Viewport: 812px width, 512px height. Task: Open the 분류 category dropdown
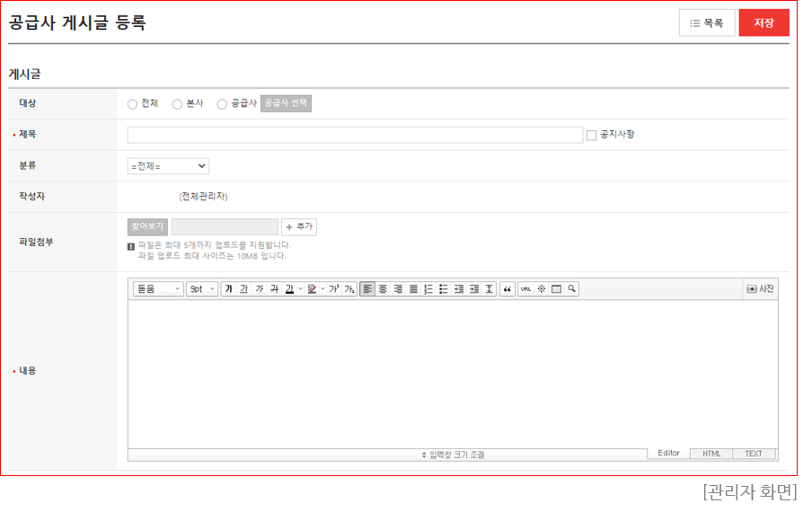pyautogui.click(x=168, y=166)
